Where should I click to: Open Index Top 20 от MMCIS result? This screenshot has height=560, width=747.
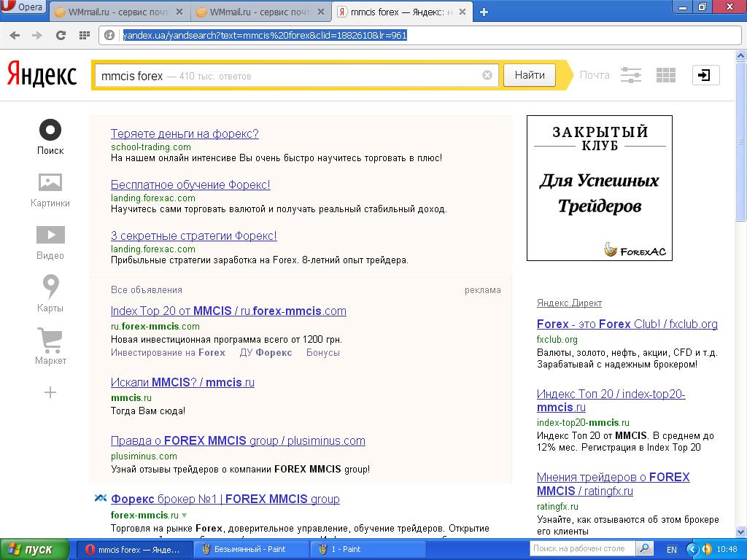pos(228,311)
